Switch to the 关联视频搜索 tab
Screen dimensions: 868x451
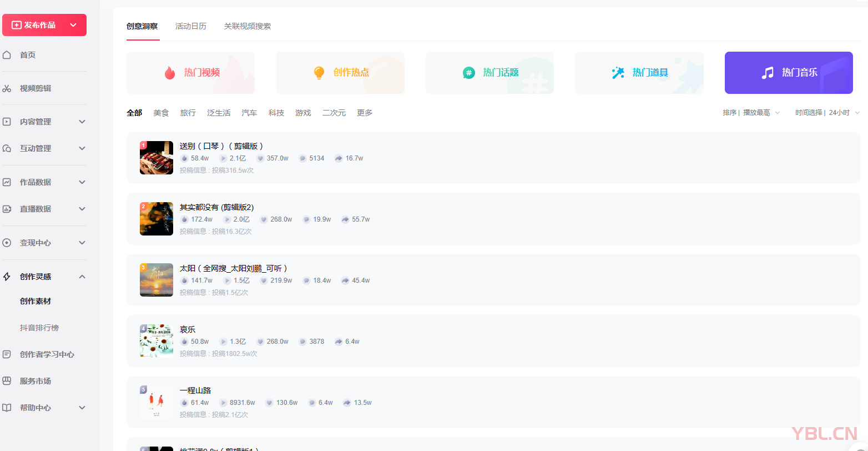pyautogui.click(x=247, y=26)
